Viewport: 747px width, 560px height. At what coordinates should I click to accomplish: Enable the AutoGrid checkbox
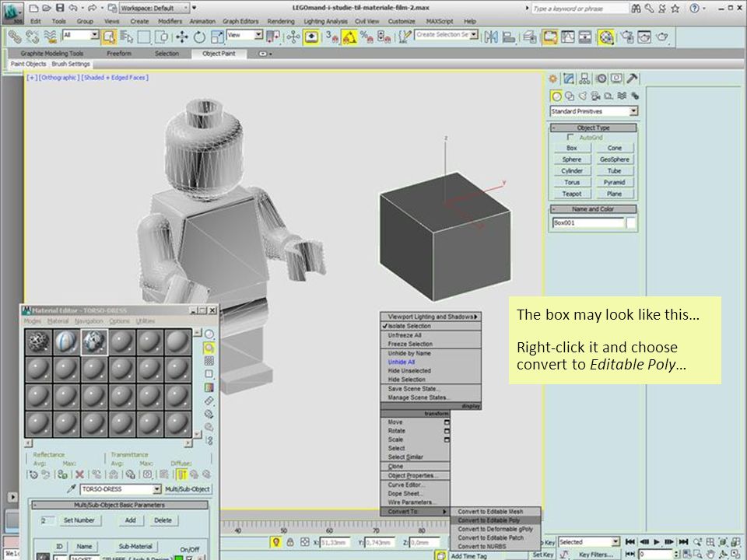570,137
